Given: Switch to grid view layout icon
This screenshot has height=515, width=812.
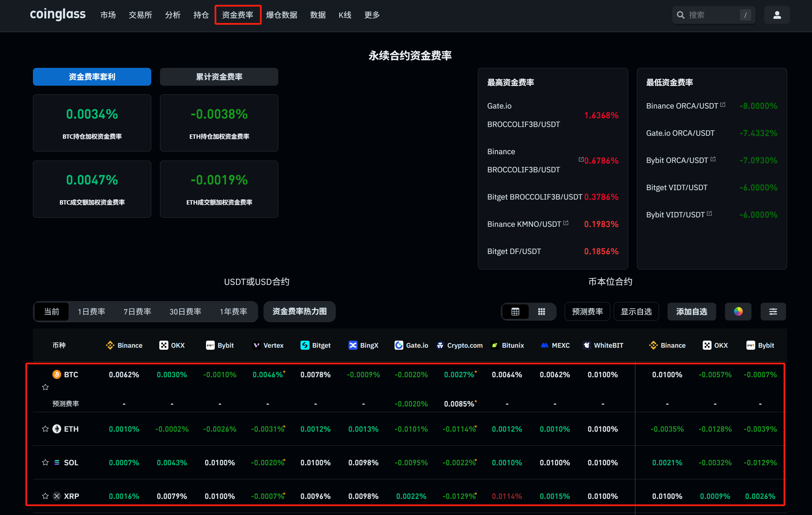Looking at the screenshot, I should (541, 311).
